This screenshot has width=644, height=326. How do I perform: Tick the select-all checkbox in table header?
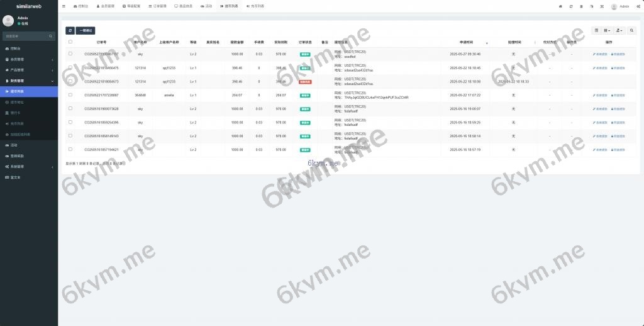coord(70,42)
